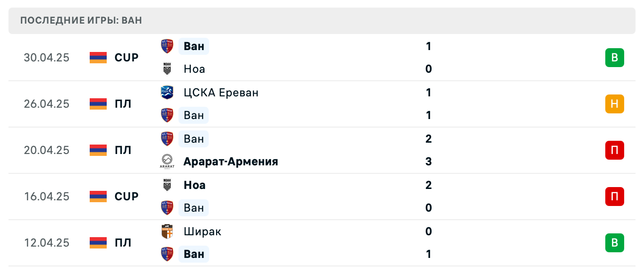The height and width of the screenshot is (274, 644).
Task: Open the CUP competition label on 30.04.25
Action: [x=126, y=58]
